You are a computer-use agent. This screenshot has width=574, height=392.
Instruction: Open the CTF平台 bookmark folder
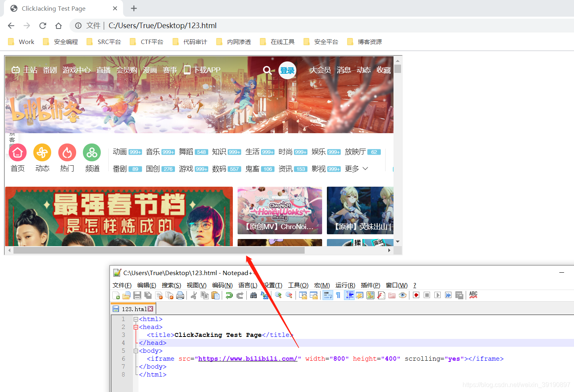[146, 42]
